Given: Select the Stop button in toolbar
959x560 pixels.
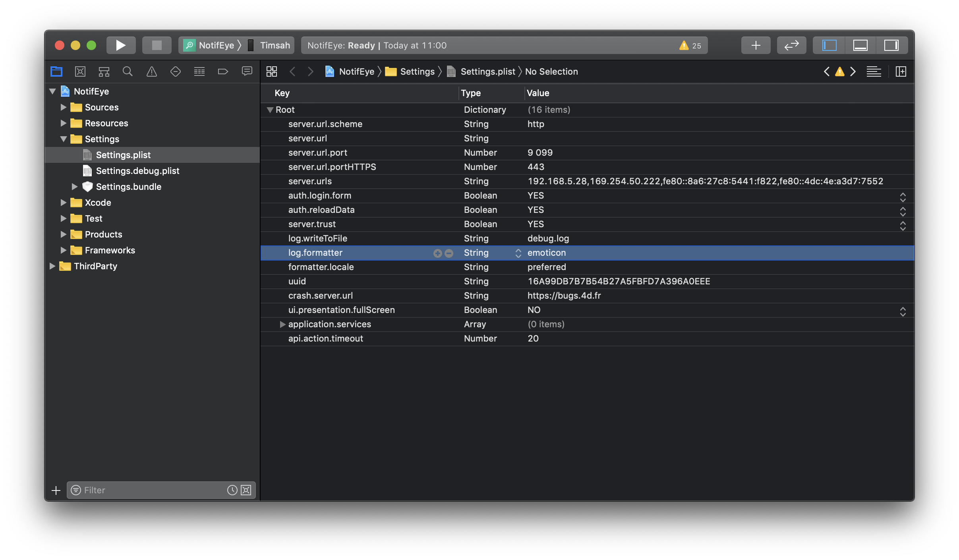Looking at the screenshot, I should (155, 45).
